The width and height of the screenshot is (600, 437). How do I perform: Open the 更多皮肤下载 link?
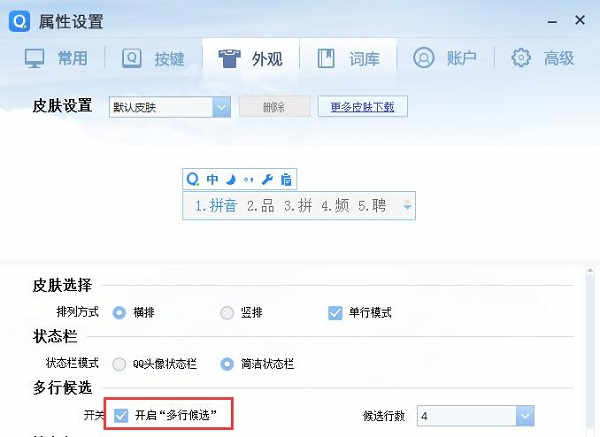pyautogui.click(x=362, y=107)
